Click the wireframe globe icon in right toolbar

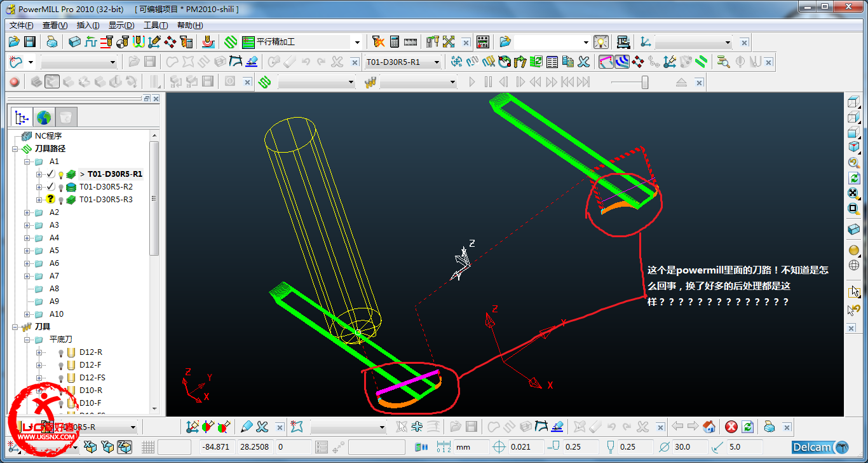point(854,265)
